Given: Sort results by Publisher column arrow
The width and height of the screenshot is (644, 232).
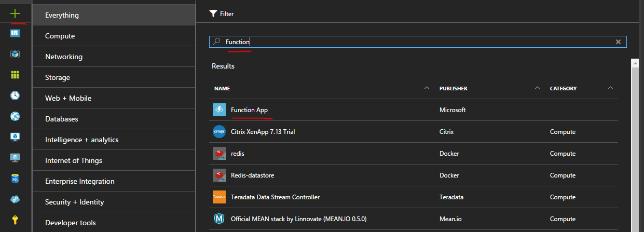Looking at the screenshot, I should (538, 88).
